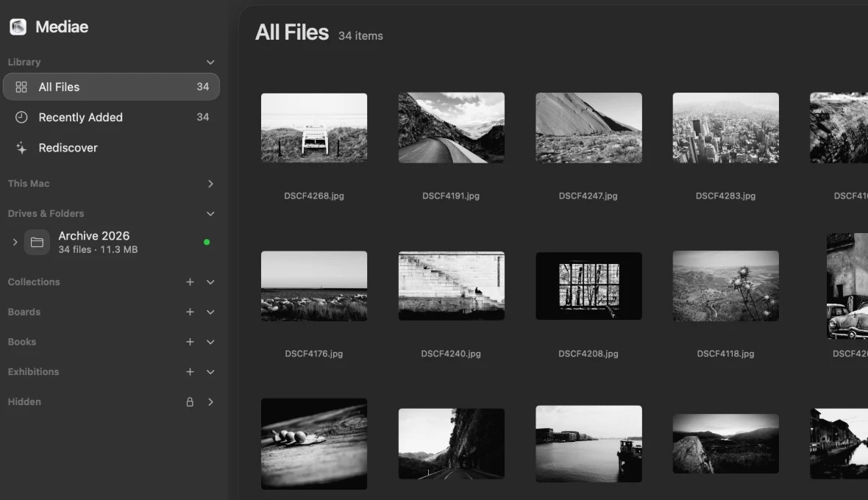Image resolution: width=868 pixels, height=500 pixels.
Task: Select the cliffside road thumbnail
Action: click(x=451, y=443)
